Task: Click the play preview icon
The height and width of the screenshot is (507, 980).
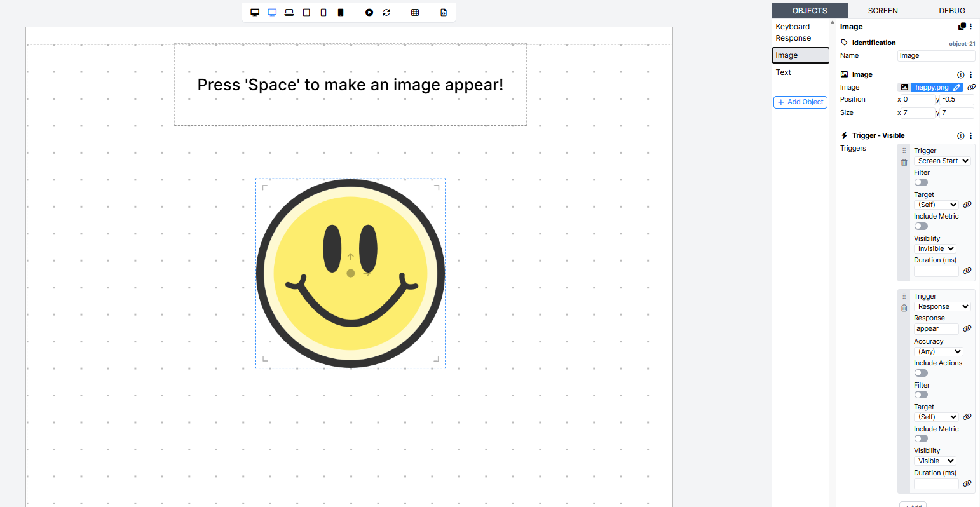Action: click(369, 12)
